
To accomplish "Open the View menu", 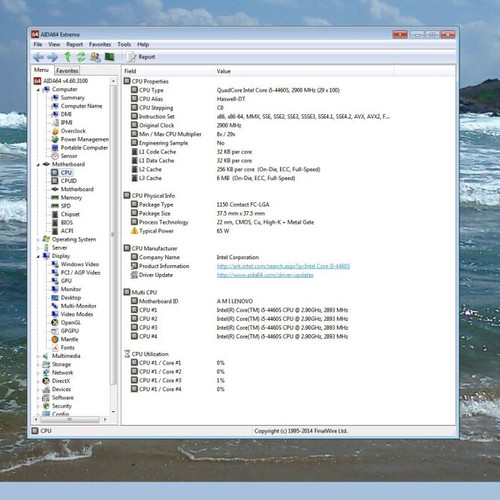I will click(54, 44).
